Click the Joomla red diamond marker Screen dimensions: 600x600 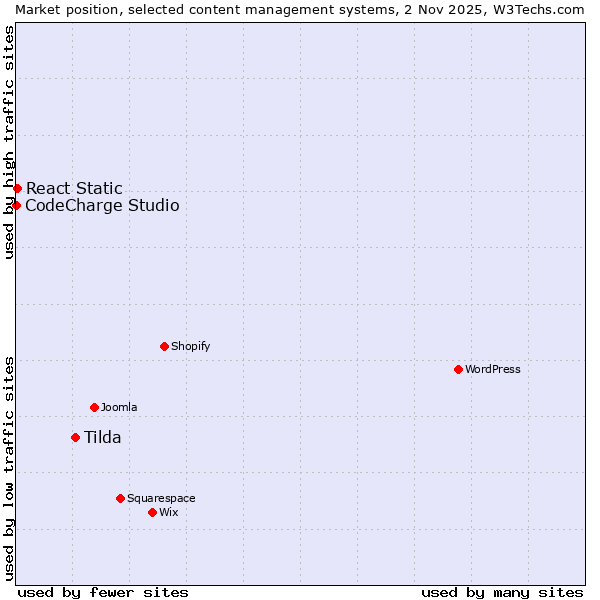[x=94, y=407]
